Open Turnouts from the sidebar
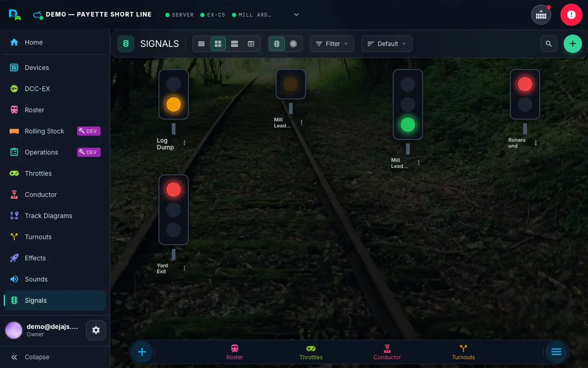This screenshot has width=588, height=368. pos(55,237)
